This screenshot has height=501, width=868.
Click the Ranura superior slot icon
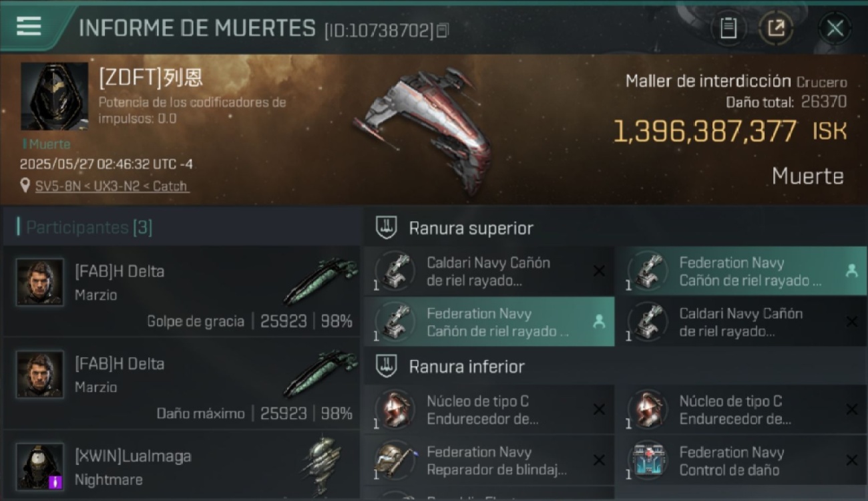click(387, 228)
